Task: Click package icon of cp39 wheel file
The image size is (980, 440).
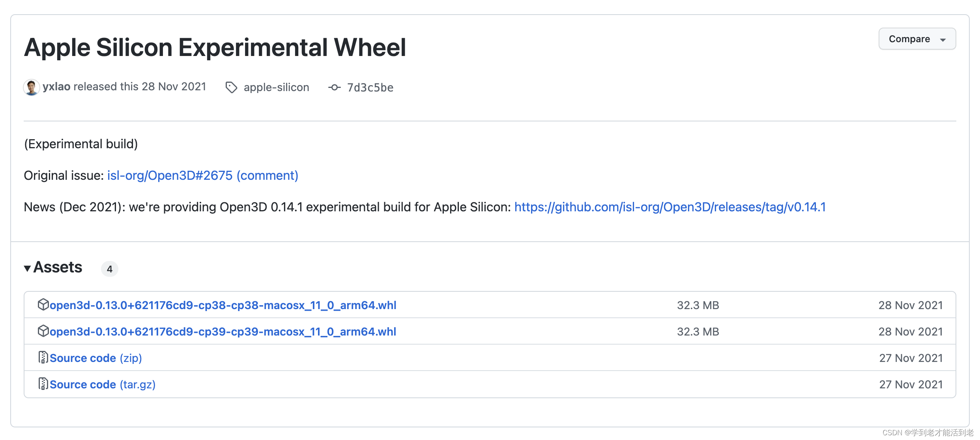Action: tap(43, 331)
